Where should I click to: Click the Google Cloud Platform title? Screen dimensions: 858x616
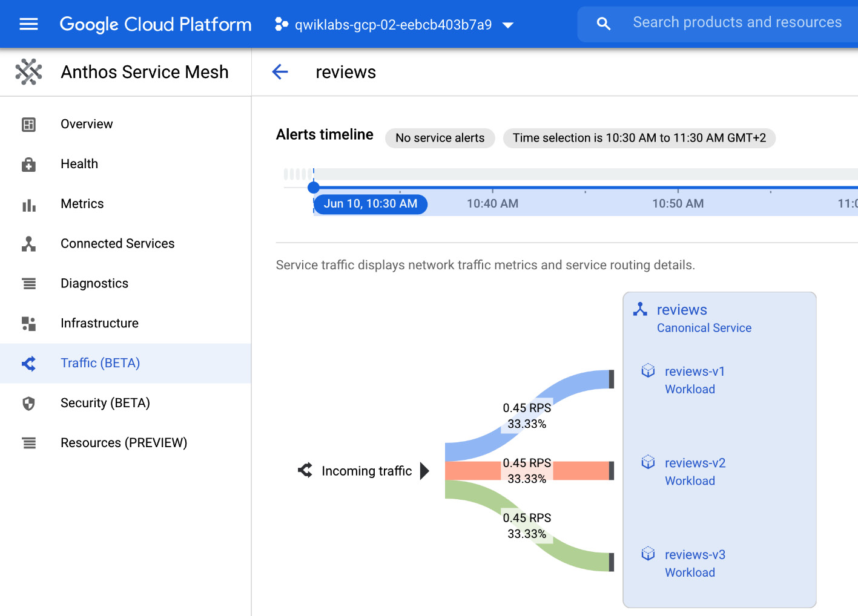click(156, 24)
